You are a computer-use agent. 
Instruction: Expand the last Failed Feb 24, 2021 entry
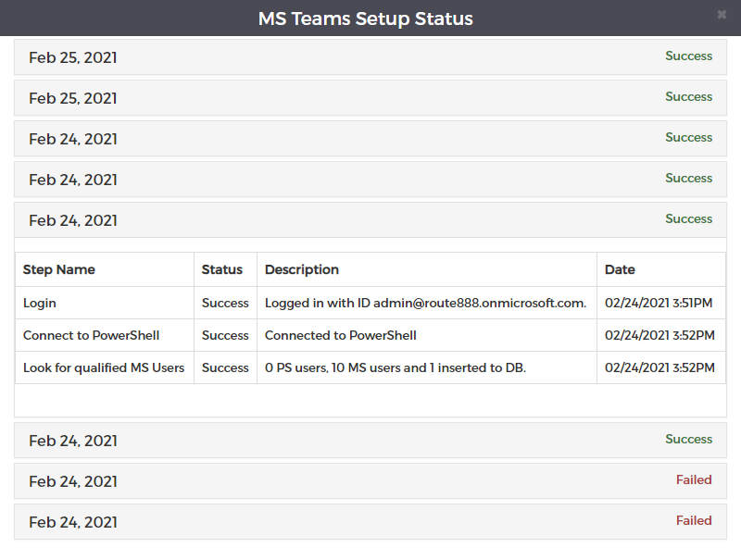pyautogui.click(x=370, y=522)
